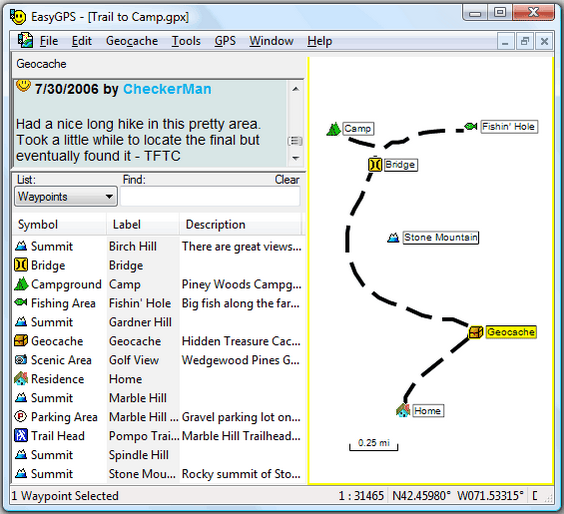This screenshot has width=564, height=514.
Task: Open the Edit menu
Action: (x=82, y=41)
